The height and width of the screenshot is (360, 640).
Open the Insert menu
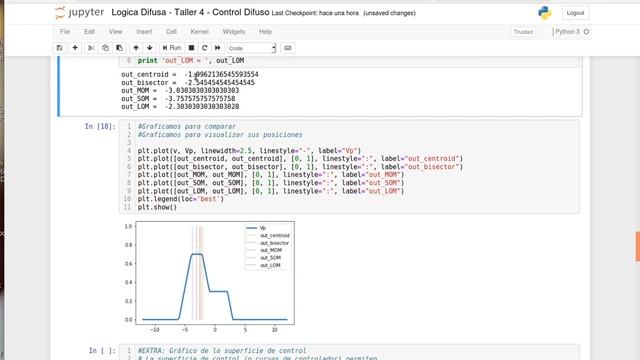(x=144, y=31)
